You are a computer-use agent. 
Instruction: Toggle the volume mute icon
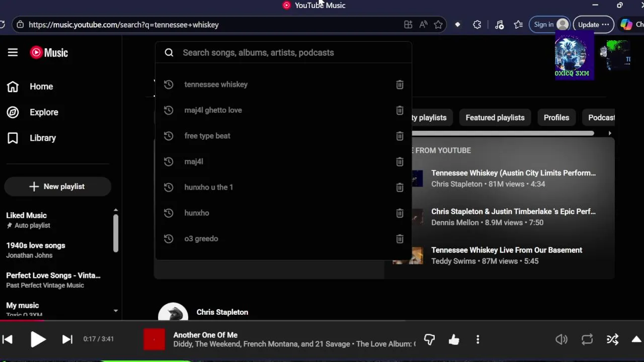[561, 340]
